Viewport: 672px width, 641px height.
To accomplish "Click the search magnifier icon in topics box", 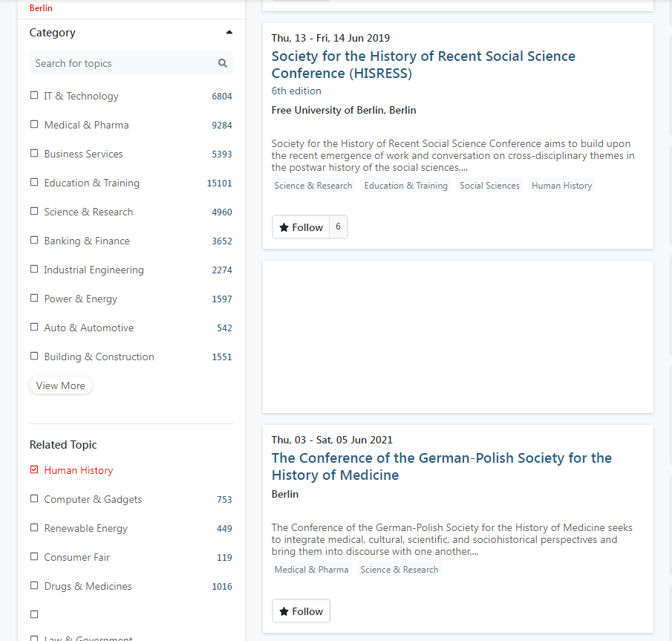I will click(223, 63).
